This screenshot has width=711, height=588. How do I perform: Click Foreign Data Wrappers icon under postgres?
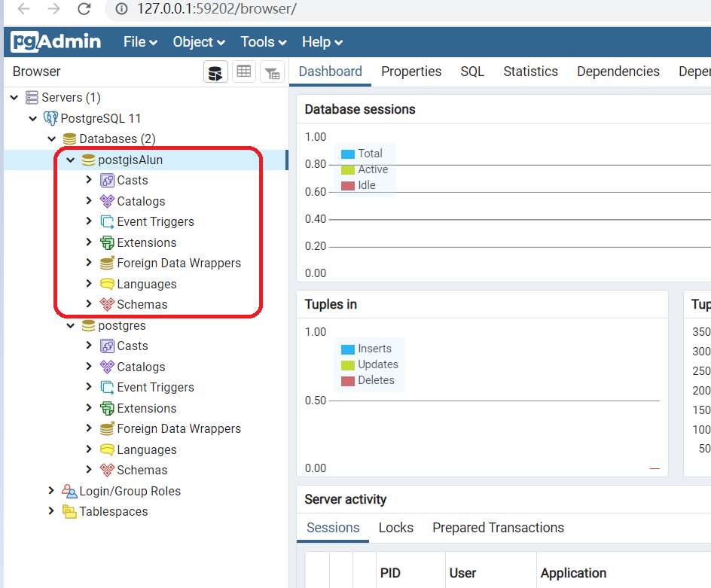(107, 428)
